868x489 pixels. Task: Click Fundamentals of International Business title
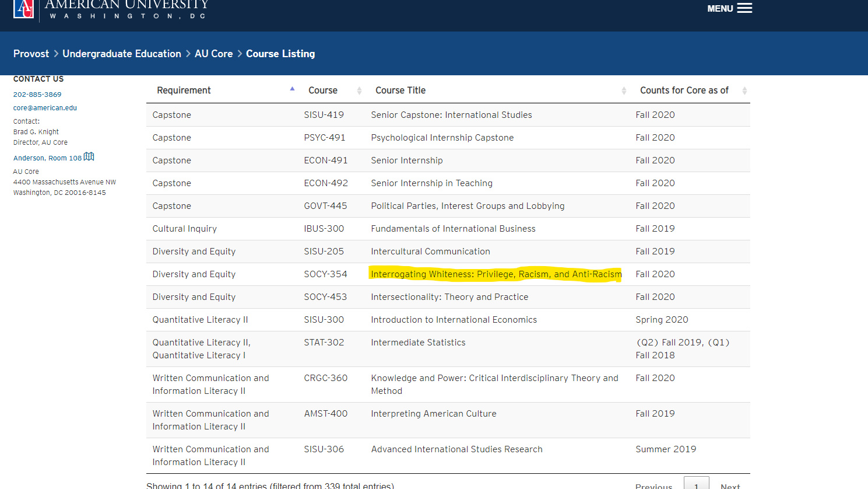tap(454, 229)
